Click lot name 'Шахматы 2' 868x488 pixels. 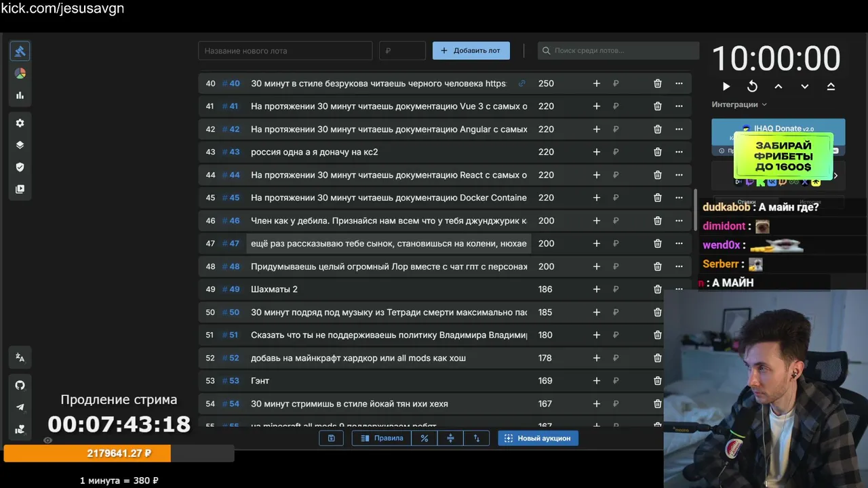(274, 289)
